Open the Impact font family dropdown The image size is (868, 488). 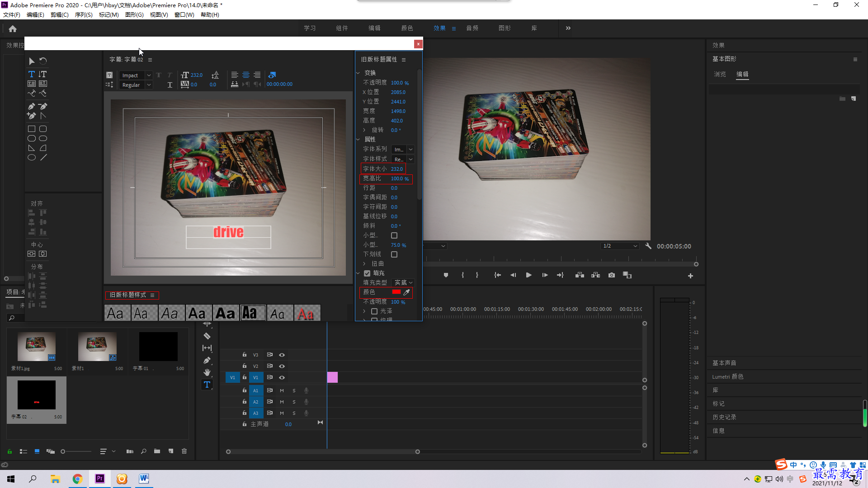(x=149, y=75)
